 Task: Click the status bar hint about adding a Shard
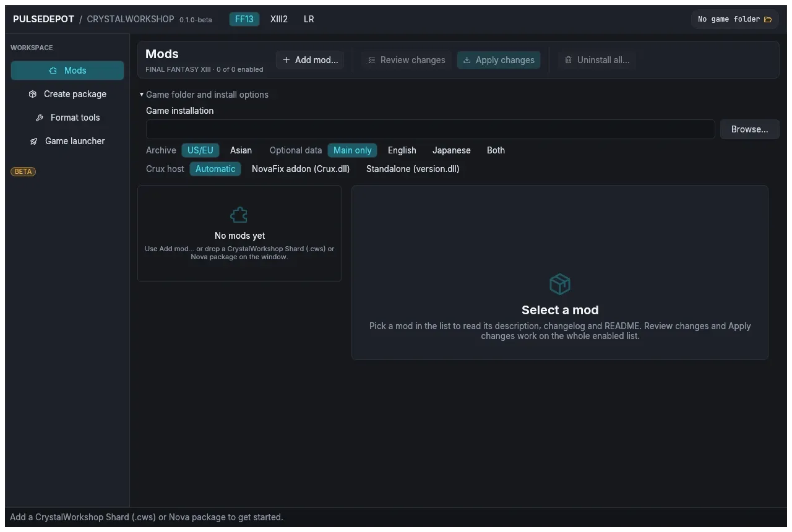(147, 517)
